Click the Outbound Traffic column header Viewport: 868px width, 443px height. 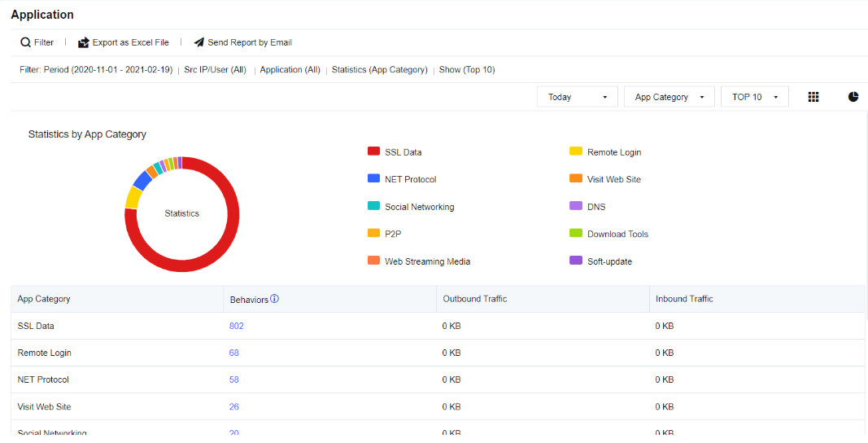pos(474,299)
